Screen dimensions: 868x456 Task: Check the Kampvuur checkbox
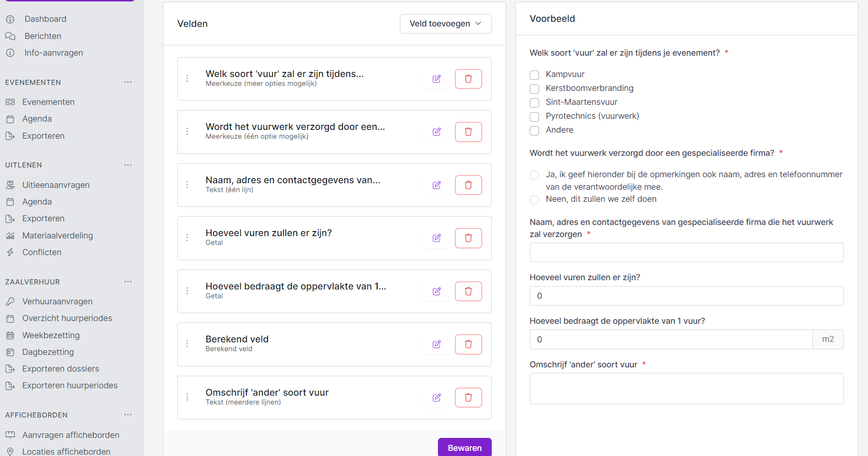pos(534,75)
